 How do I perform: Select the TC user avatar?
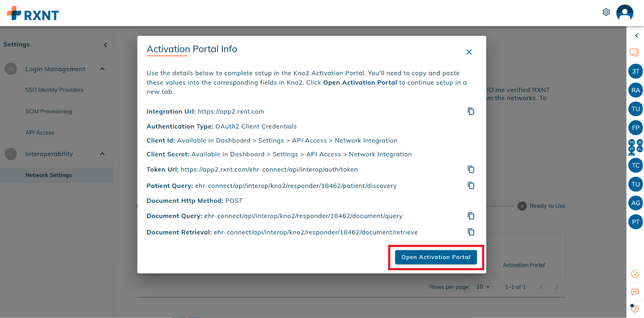click(636, 165)
